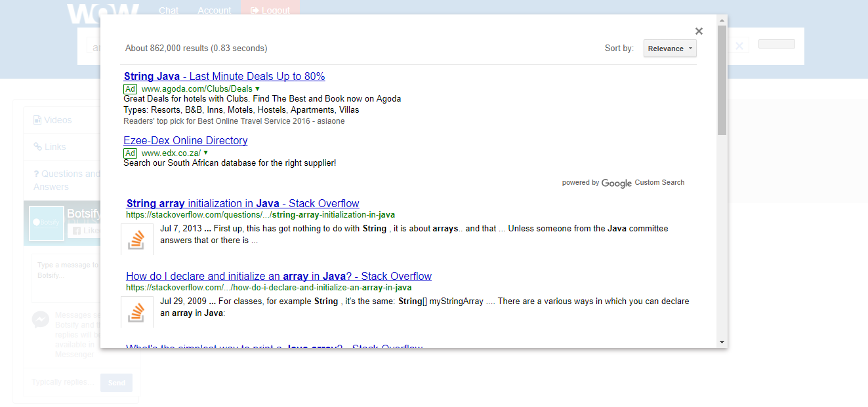
Task: Click the www.agoda.com/Clubs/Deals URL
Action: coord(197,88)
